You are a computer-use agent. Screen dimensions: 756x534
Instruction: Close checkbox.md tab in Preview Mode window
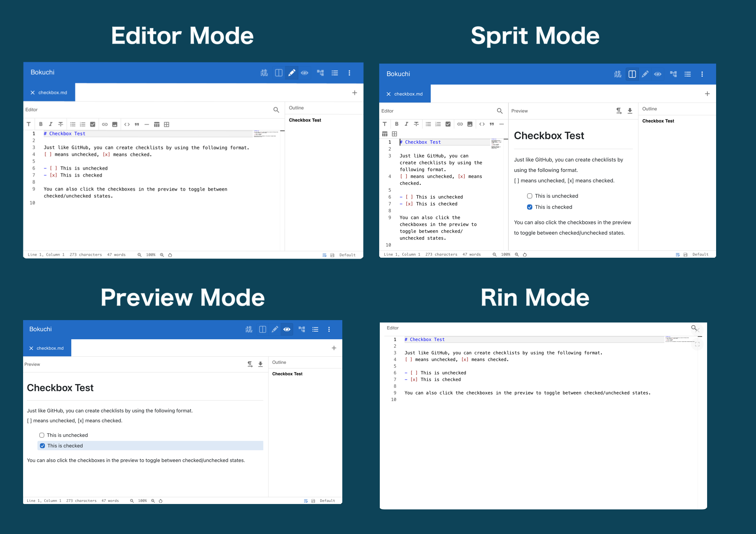click(31, 348)
